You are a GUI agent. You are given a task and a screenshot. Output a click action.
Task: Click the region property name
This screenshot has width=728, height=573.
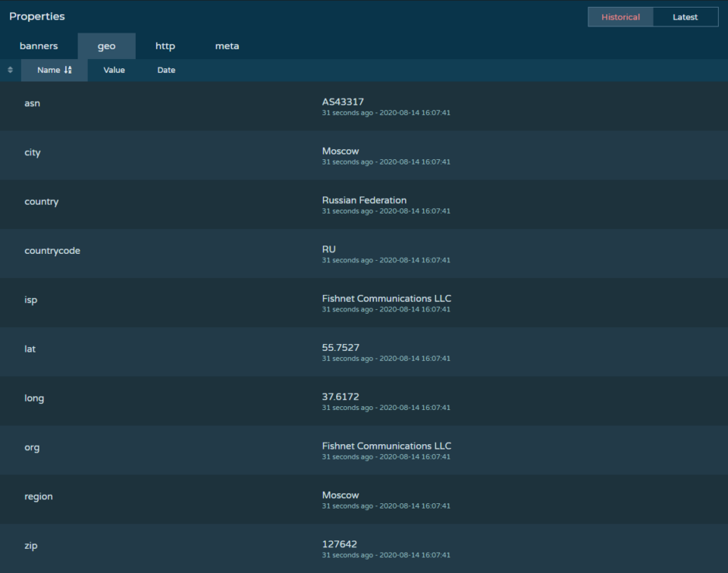(x=39, y=496)
